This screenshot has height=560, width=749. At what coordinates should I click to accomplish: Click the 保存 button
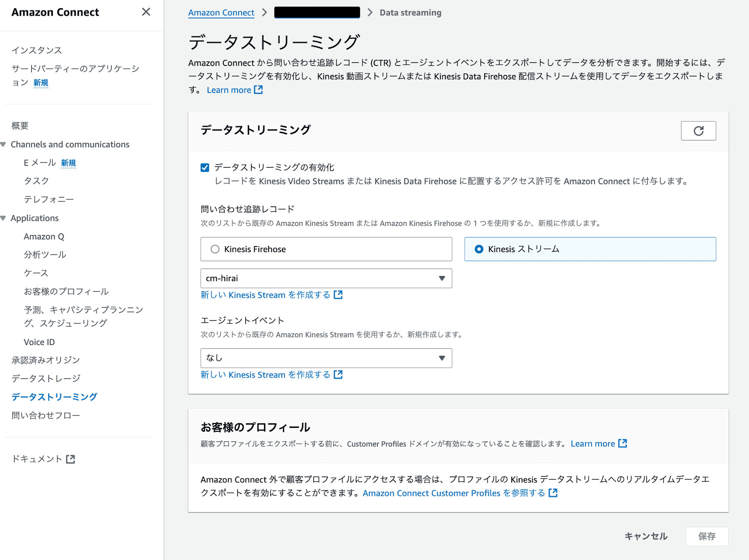707,536
